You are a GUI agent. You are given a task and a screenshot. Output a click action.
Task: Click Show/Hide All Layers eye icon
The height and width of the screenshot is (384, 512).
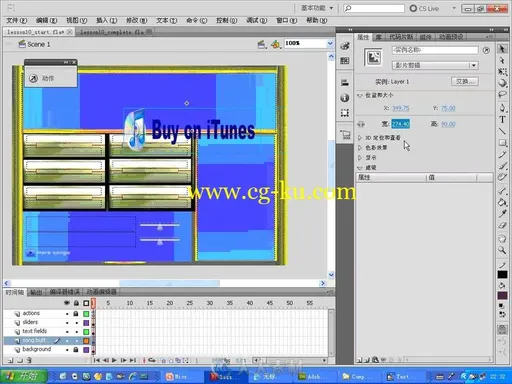coord(67,303)
